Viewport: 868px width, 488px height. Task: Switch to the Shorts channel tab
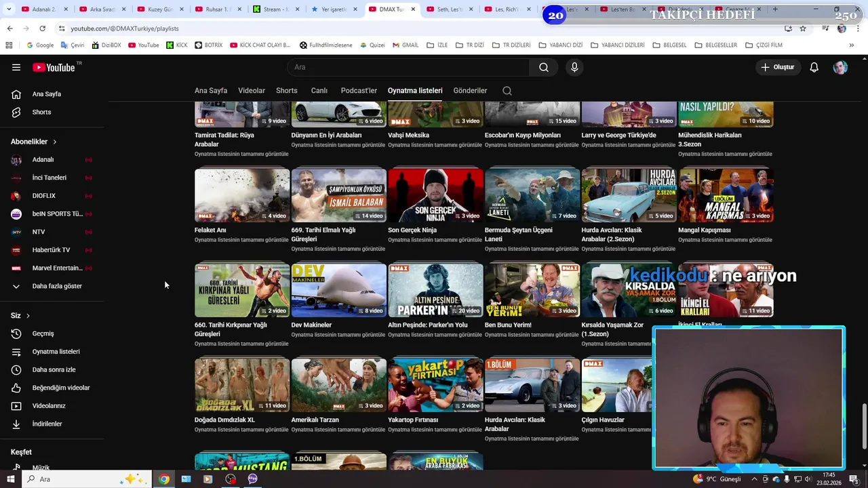287,91
